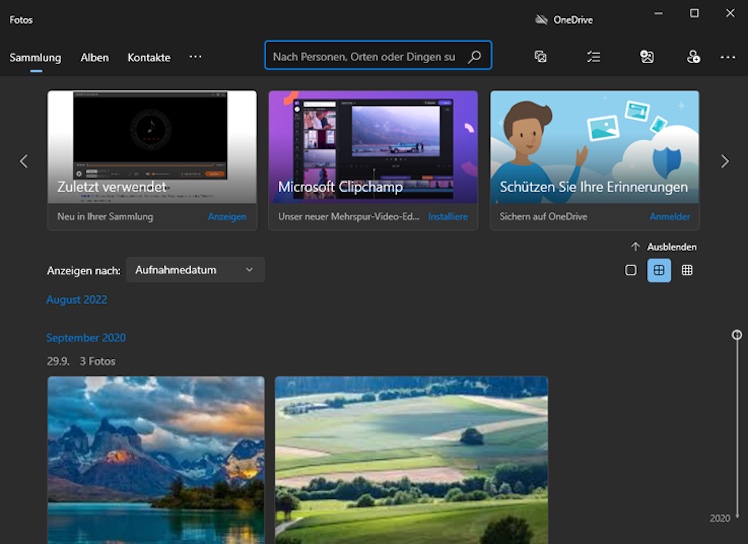Open the Aufnahmedatum sort dropdown
The image size is (748, 544).
(x=195, y=270)
